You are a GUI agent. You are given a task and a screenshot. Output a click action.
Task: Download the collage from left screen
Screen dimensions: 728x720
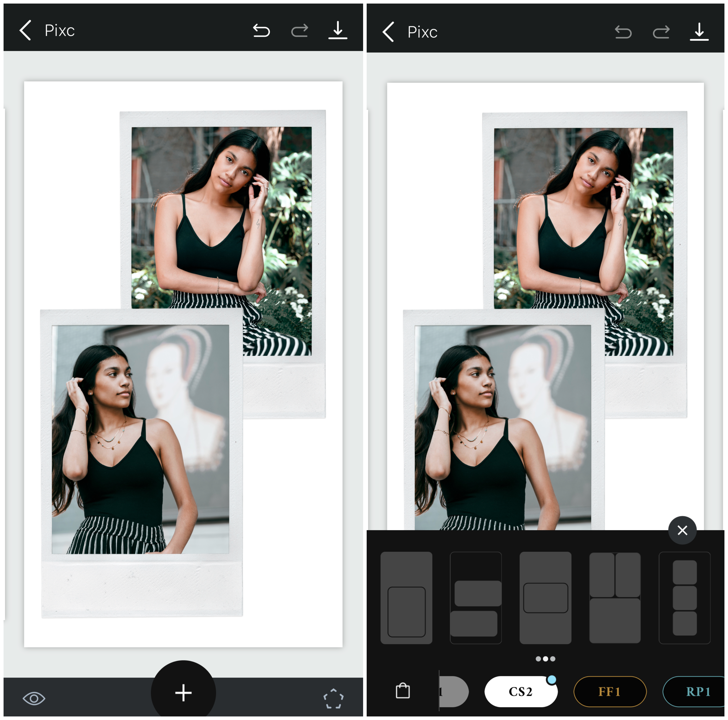pyautogui.click(x=338, y=30)
